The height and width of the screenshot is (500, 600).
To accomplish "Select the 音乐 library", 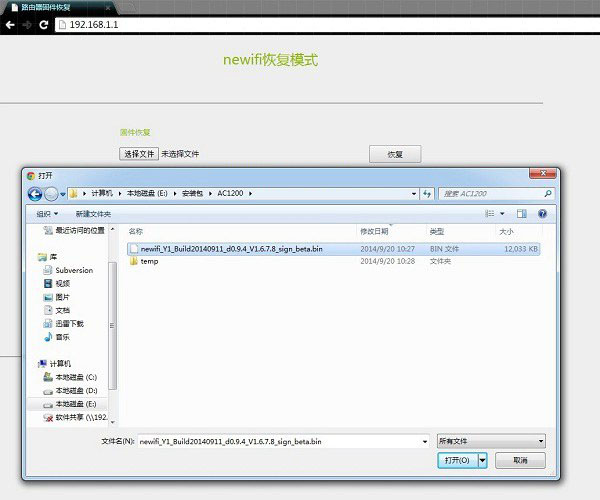I will tap(57, 337).
